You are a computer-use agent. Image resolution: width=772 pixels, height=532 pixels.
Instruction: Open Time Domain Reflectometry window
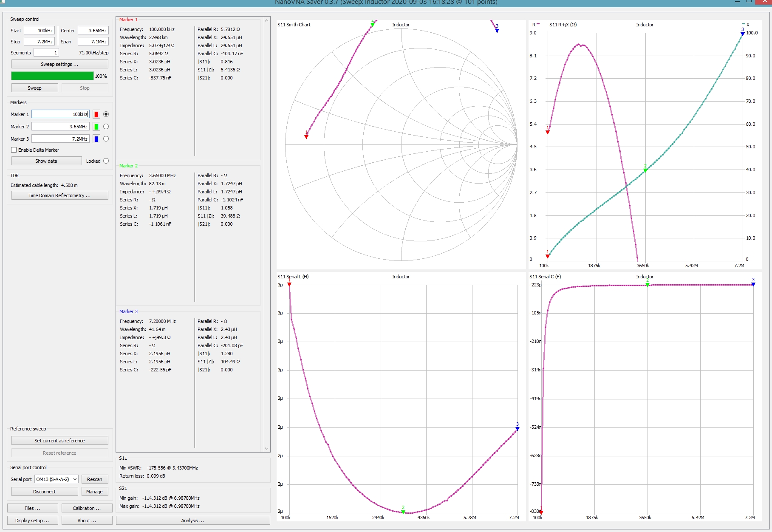coord(59,195)
